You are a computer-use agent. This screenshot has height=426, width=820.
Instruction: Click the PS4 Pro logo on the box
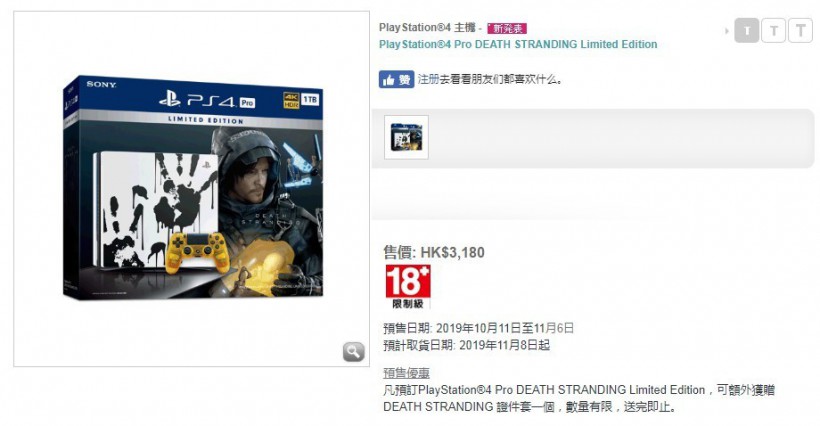tap(207, 100)
